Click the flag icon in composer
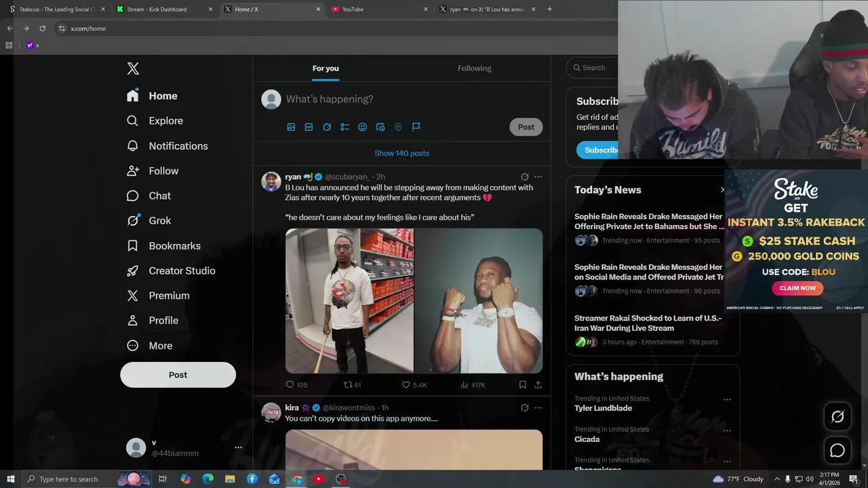868x488 pixels. [416, 127]
